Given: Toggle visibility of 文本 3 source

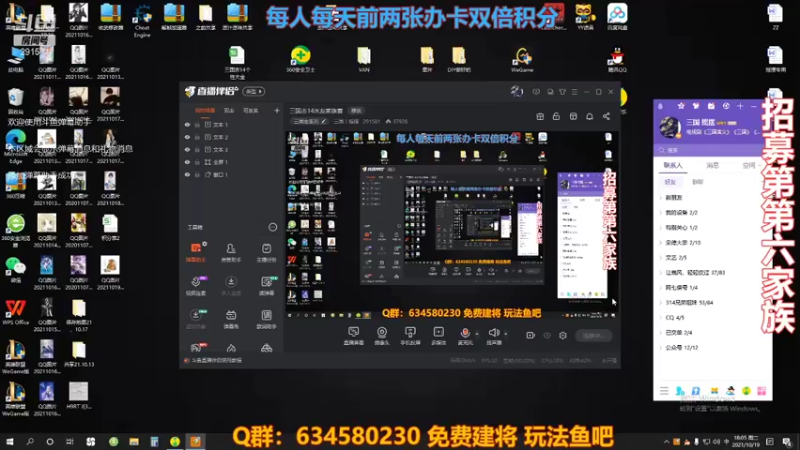Looking at the screenshot, I should pyautogui.click(x=187, y=149).
